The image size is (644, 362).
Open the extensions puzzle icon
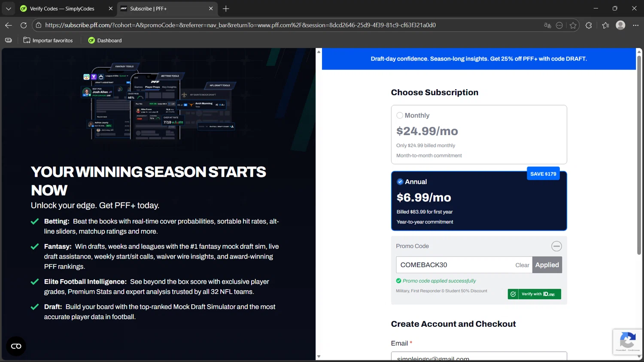click(x=589, y=25)
